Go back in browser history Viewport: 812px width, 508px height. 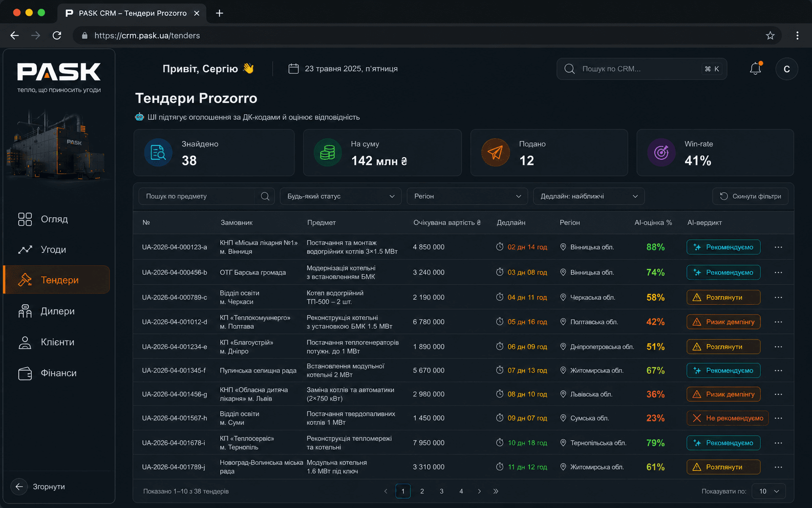coord(14,35)
